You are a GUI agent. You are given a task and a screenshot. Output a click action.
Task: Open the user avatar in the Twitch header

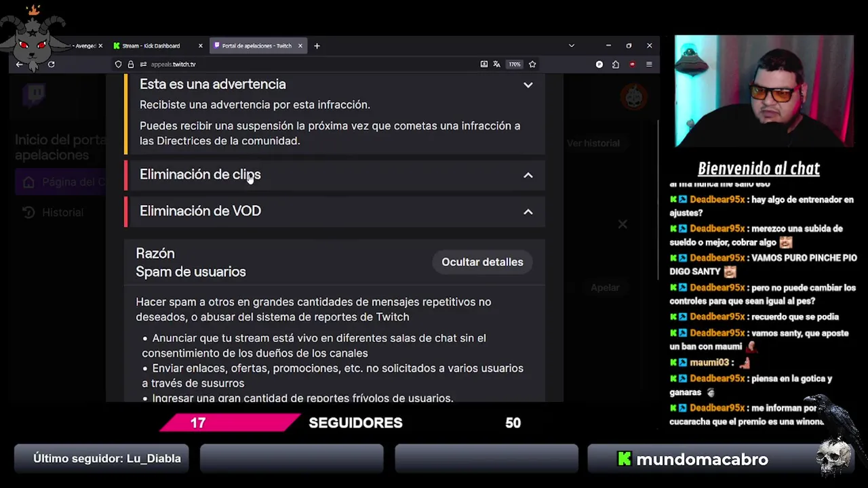click(x=634, y=97)
